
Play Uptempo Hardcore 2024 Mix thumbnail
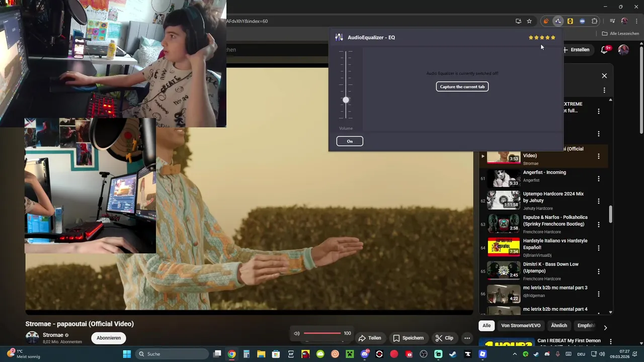click(x=504, y=200)
